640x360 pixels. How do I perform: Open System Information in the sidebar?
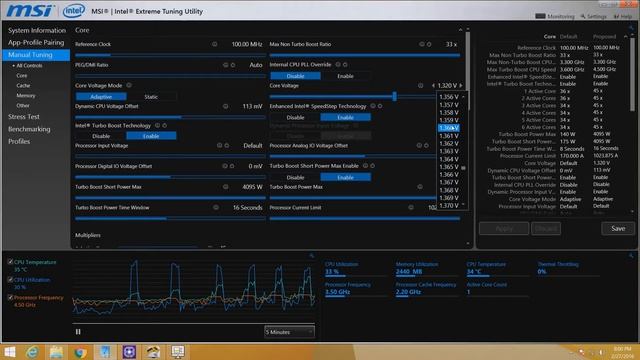click(x=37, y=31)
